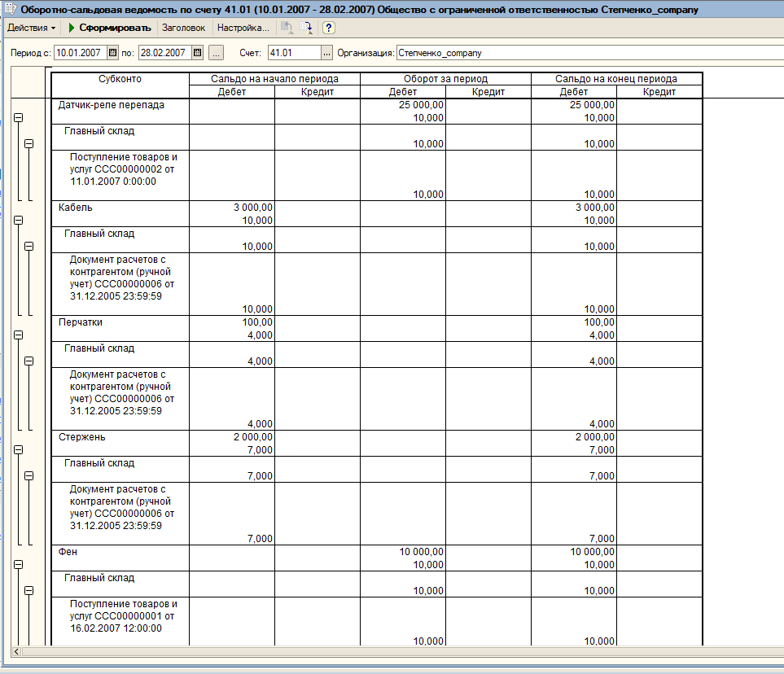Click the save settings icon

point(306,28)
